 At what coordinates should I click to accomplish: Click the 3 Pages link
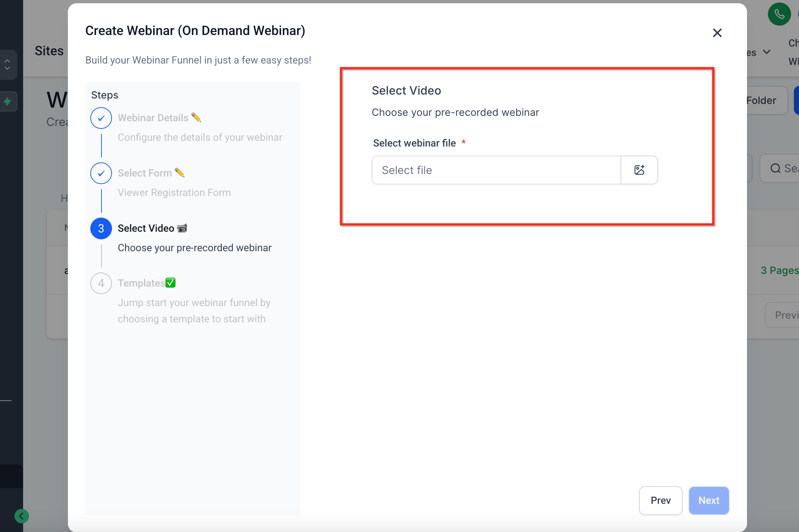tap(779, 270)
